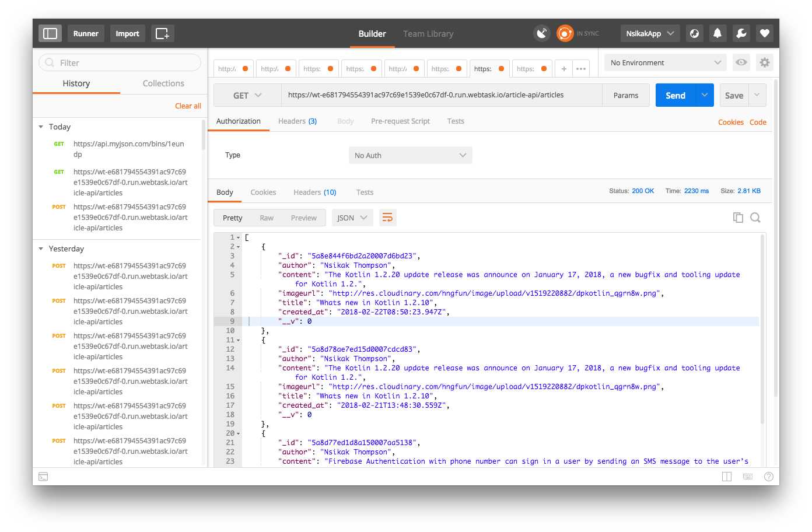Send the request to the articles endpoint
This screenshot has height=532, width=812.
[x=675, y=94]
